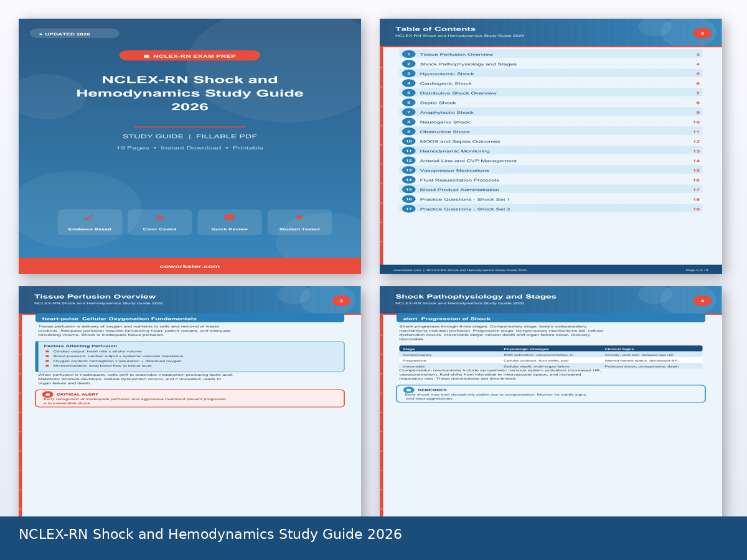The width and height of the screenshot is (747, 560).
Task: Click the page 3 badge on Tissue Perfusion Overview
Action: coord(341,300)
